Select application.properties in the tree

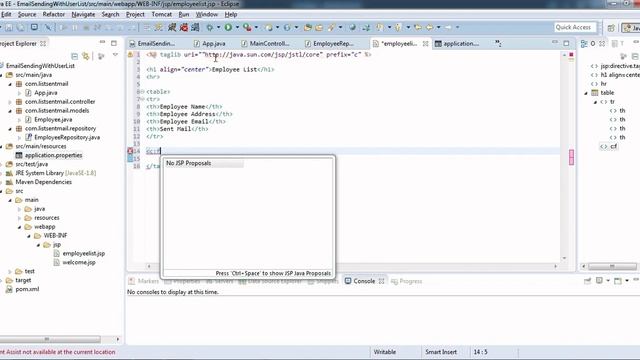(53, 155)
